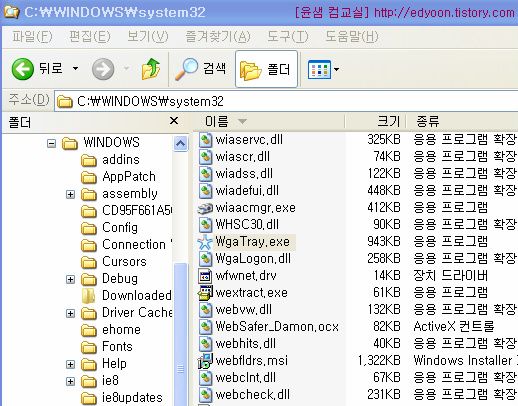Open the 보기(V) menu
This screenshot has height=406, width=518.
[148, 36]
